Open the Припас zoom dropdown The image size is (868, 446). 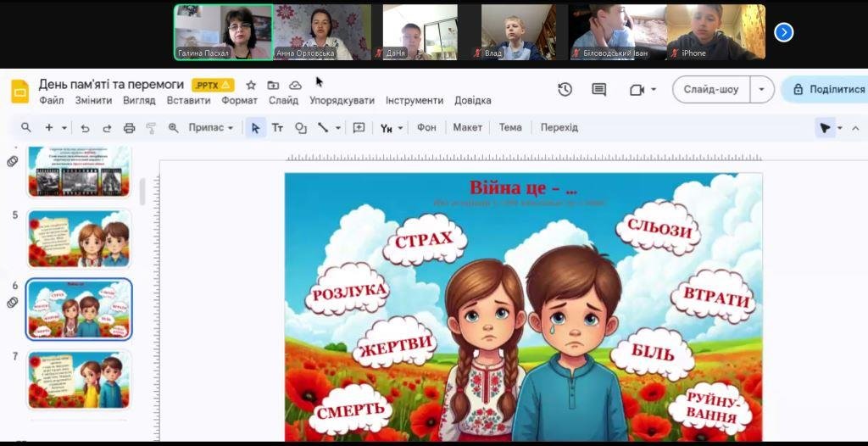pyautogui.click(x=210, y=127)
